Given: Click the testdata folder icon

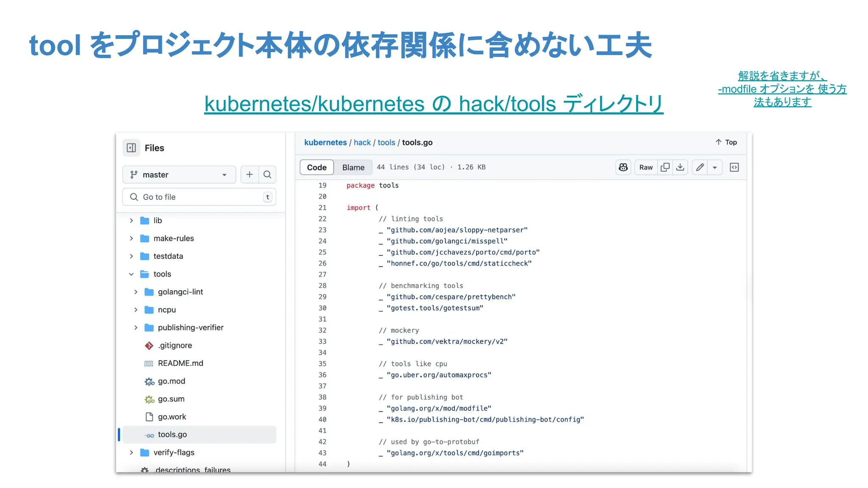Looking at the screenshot, I should tap(145, 256).
